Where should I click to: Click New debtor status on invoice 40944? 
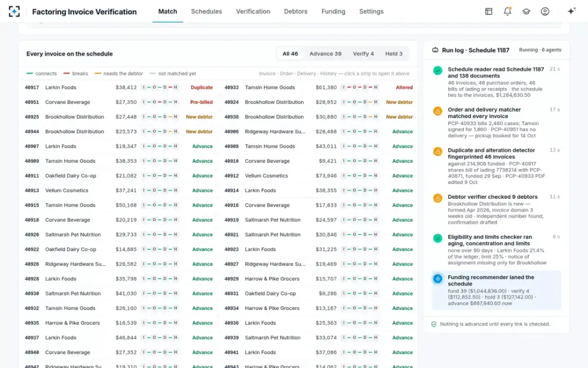click(199, 131)
